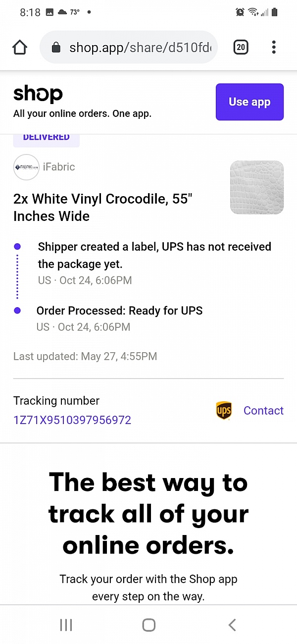
Task: Click the first shipment status dot
Action: [18, 247]
